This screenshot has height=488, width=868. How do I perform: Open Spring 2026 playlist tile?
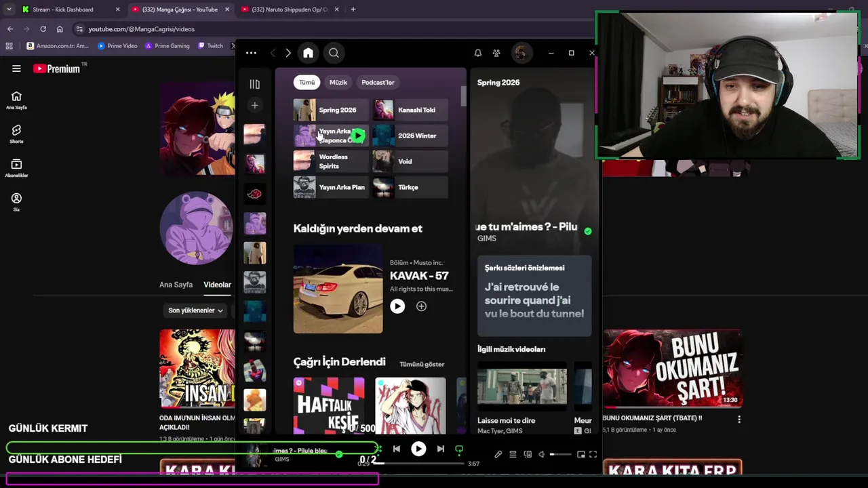(x=331, y=110)
